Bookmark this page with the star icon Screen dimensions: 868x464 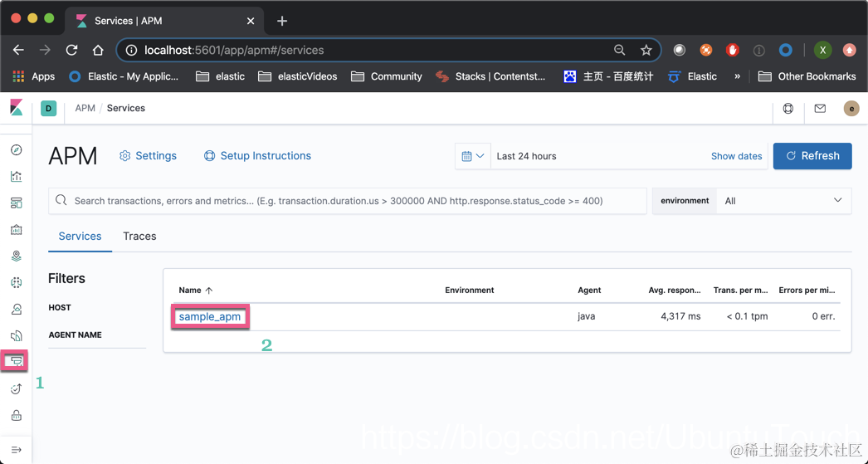646,51
